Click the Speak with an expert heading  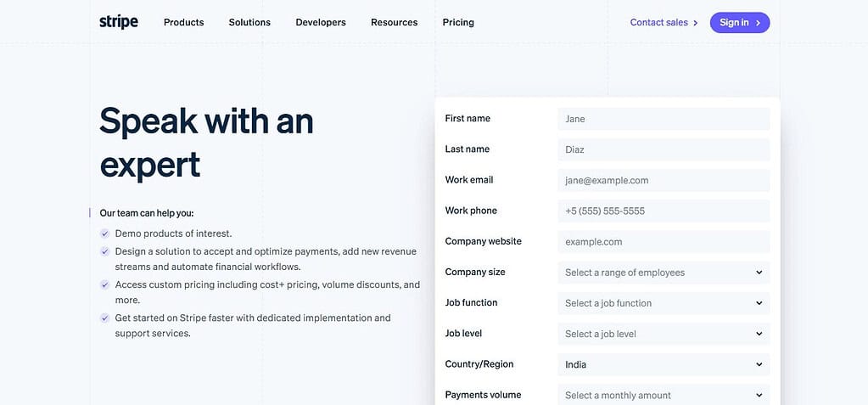click(206, 143)
